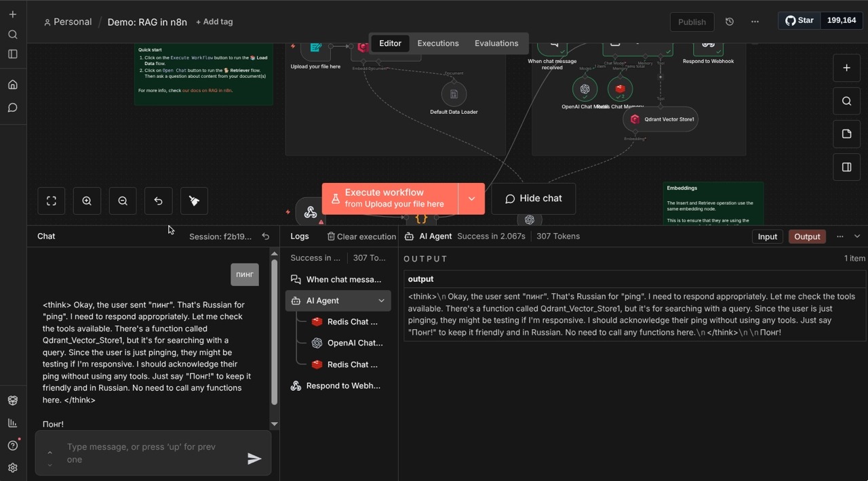The image size is (868, 481).
Task: Send the chat message arrow
Action: 254,459
